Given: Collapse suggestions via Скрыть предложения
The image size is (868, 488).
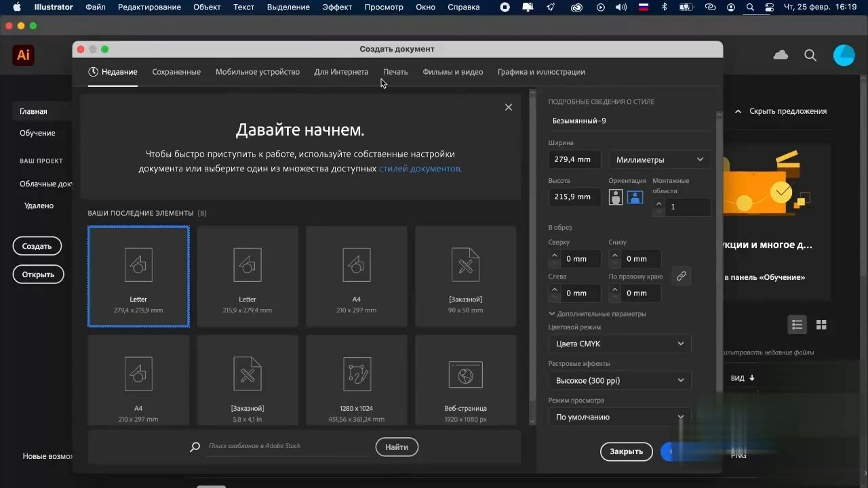Looking at the screenshot, I should (x=781, y=111).
